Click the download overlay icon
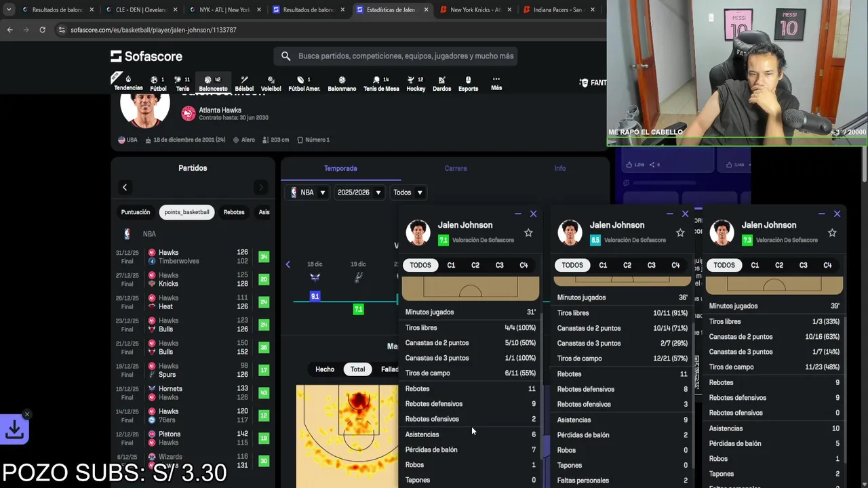This screenshot has width=868, height=488. [14, 430]
